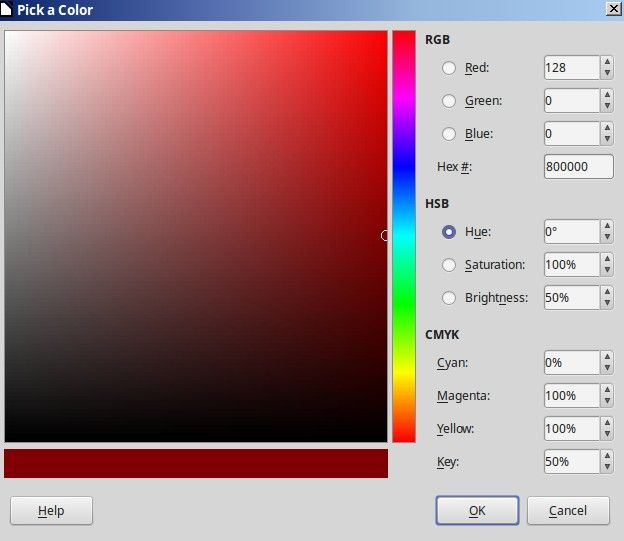Select the Saturation radio button
624x541 pixels.
448,265
